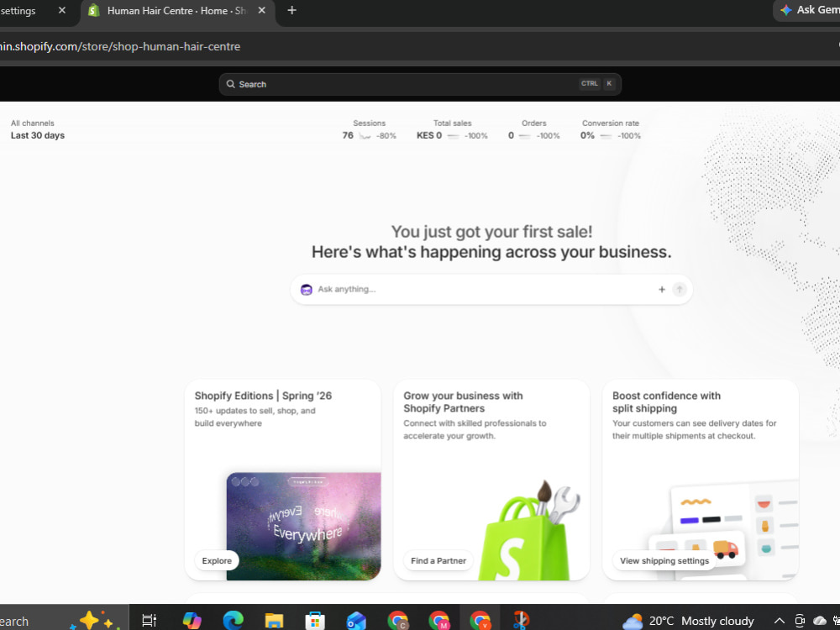
Task: Open the Orders metric
Action: [533, 129]
